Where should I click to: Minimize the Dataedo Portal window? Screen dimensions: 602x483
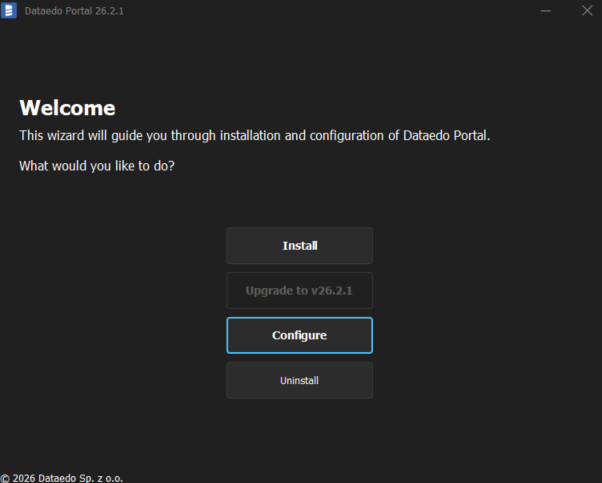(x=546, y=11)
